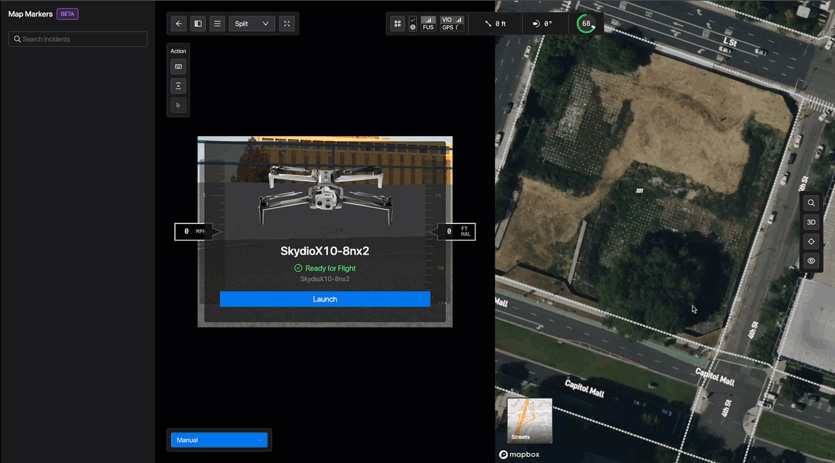Open the Manual flight mode dropdown

point(219,440)
